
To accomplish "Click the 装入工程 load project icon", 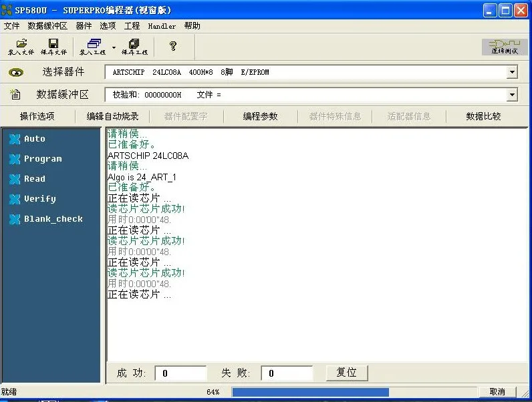I will pyautogui.click(x=93, y=47).
